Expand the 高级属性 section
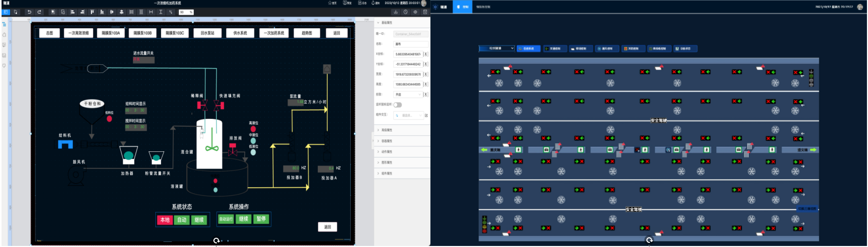The width and height of the screenshot is (868, 247). coord(387,130)
